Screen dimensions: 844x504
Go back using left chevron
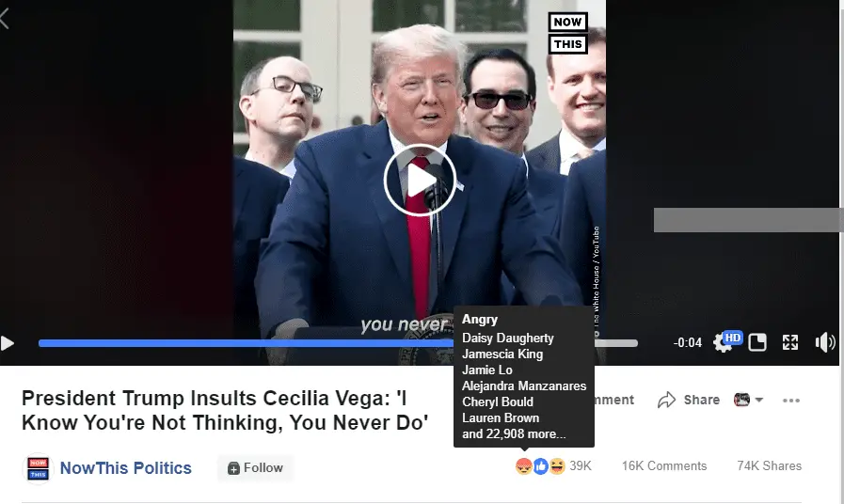(5, 19)
